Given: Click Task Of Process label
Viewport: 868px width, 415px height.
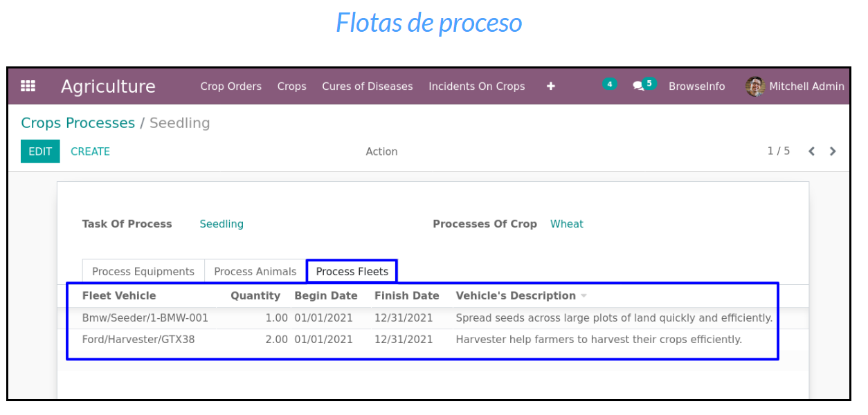Looking at the screenshot, I should (127, 224).
